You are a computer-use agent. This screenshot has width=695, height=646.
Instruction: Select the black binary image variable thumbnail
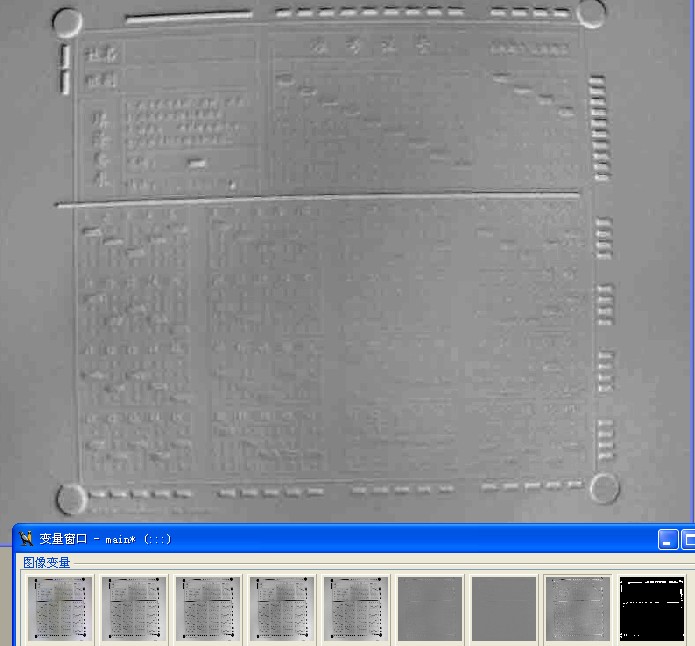tap(652, 608)
